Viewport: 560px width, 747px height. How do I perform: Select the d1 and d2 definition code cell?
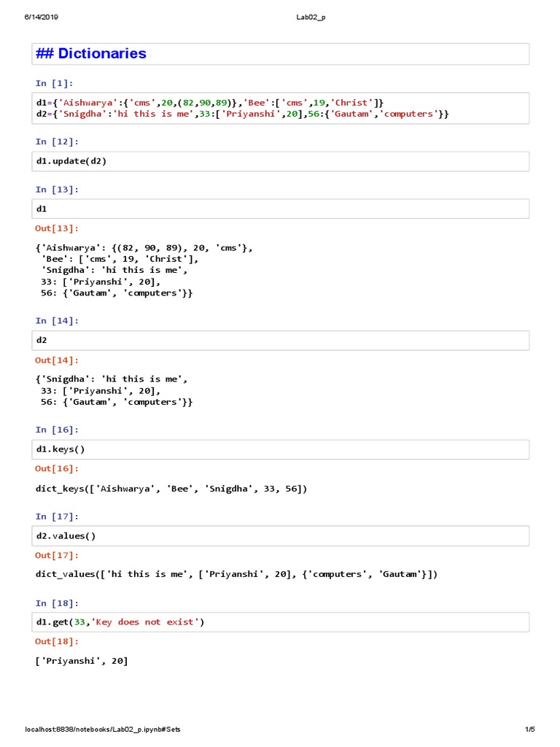(281, 108)
